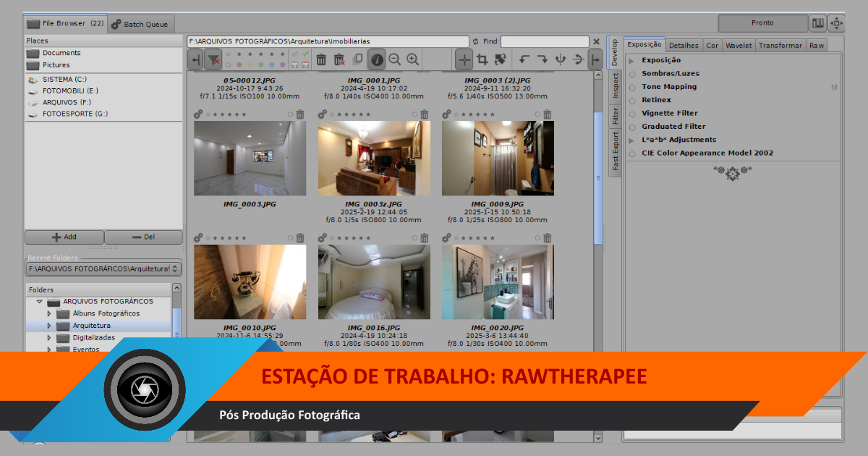Screen dimensions: 868x456
Task: Enable the Tone Mapping power toggle
Action: 632,87
